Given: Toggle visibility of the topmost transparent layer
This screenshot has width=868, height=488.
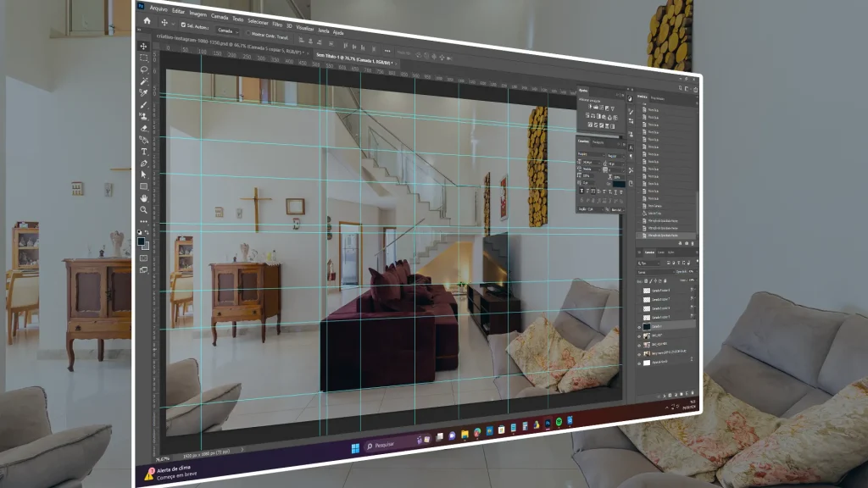Looking at the screenshot, I should pos(639,290).
